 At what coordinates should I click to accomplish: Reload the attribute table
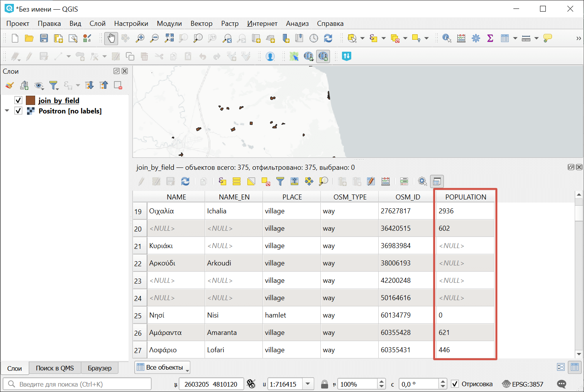pyautogui.click(x=185, y=181)
